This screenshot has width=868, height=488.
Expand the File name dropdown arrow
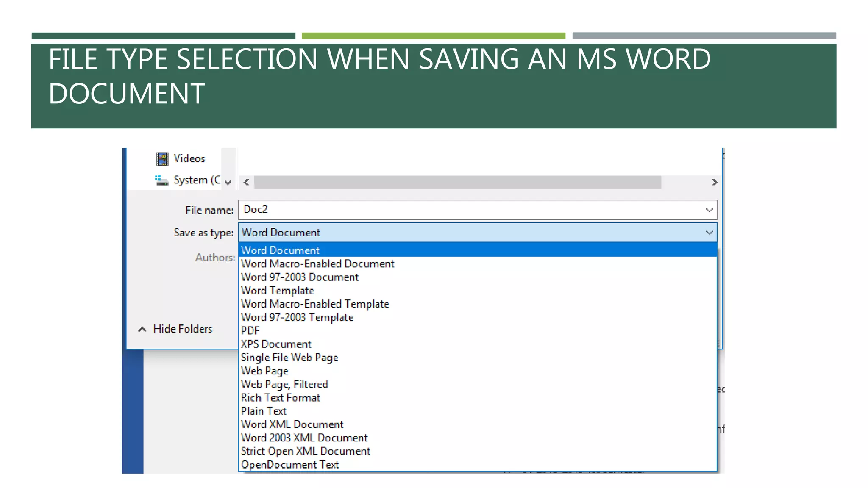point(709,210)
